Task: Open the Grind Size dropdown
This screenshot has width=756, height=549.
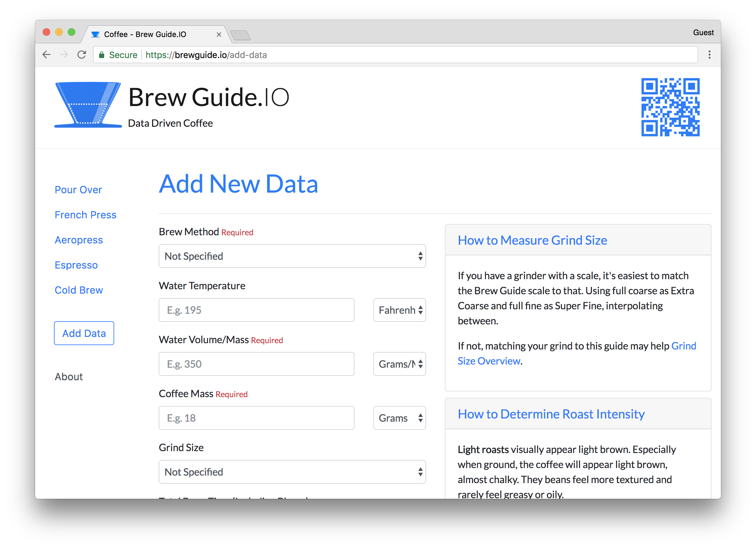Action: pyautogui.click(x=292, y=472)
